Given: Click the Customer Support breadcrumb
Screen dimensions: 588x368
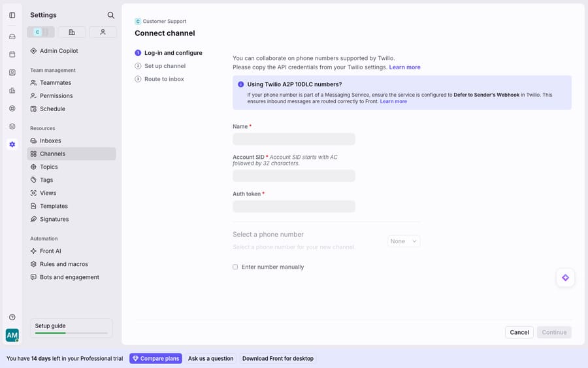Looking at the screenshot, I should 161,22.
